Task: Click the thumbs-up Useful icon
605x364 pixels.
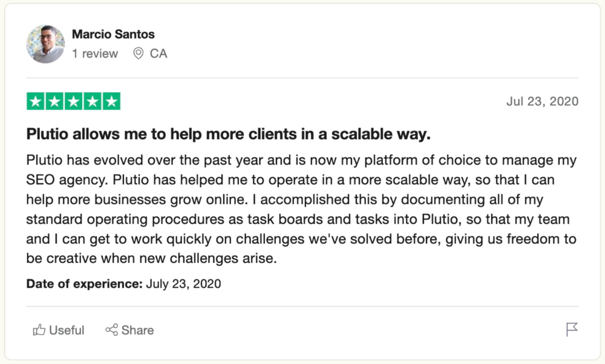Action: click(x=39, y=330)
